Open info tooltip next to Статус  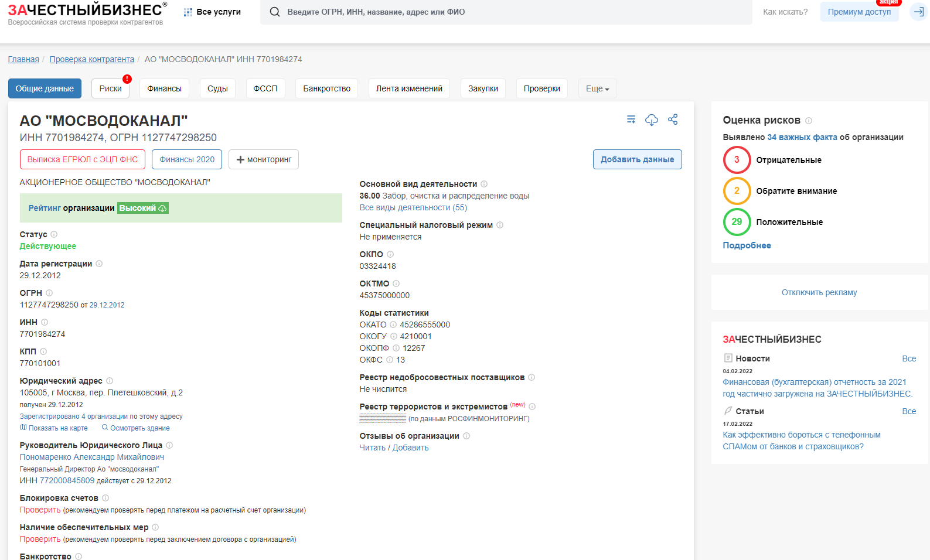click(x=54, y=234)
